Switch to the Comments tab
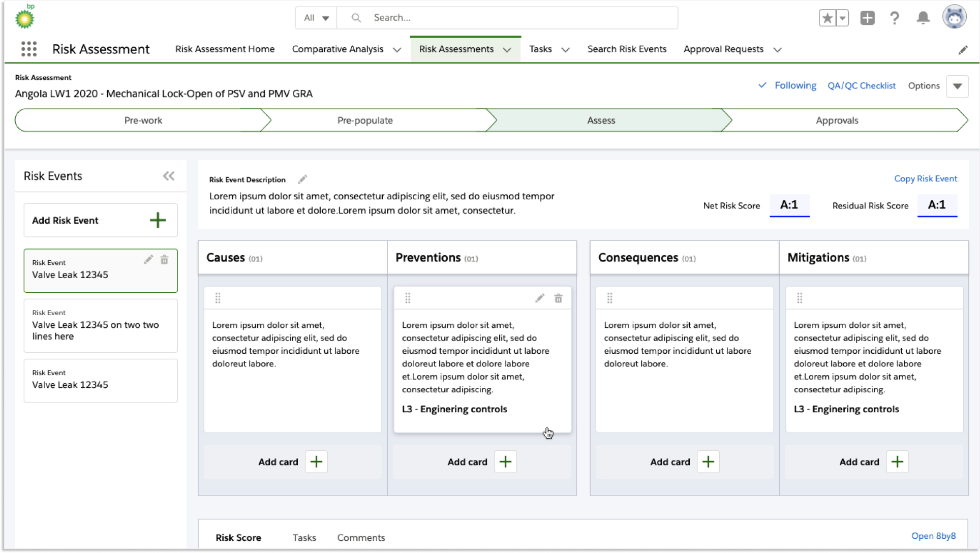Screen dimensions: 980x553 click(361, 538)
